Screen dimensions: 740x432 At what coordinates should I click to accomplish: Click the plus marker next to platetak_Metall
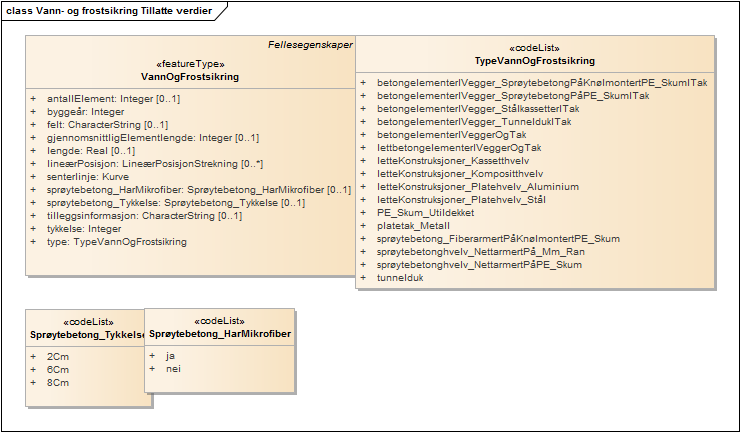(x=363, y=225)
